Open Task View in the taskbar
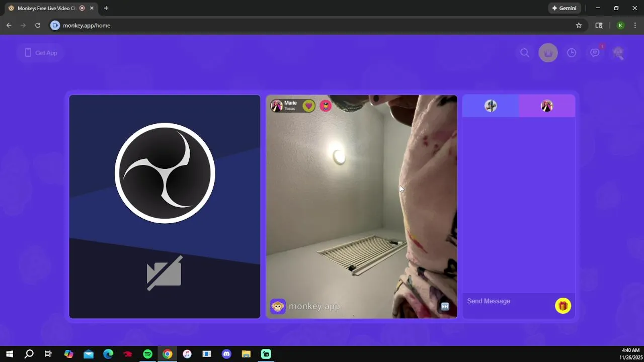Image resolution: width=644 pixels, height=362 pixels. 48,354
